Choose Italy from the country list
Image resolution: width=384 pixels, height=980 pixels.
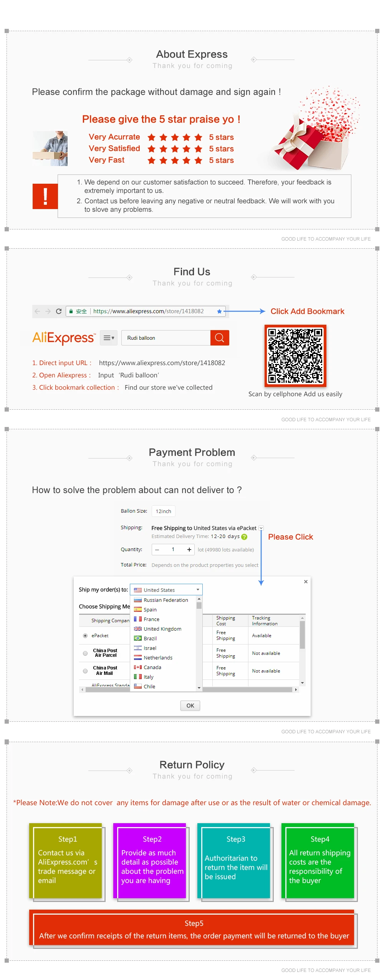pyautogui.click(x=163, y=677)
